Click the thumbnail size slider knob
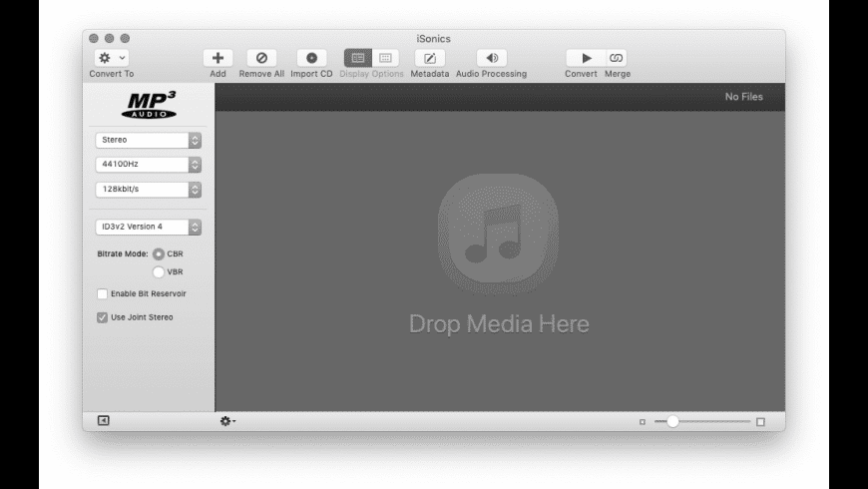Image resolution: width=868 pixels, height=489 pixels. click(672, 421)
